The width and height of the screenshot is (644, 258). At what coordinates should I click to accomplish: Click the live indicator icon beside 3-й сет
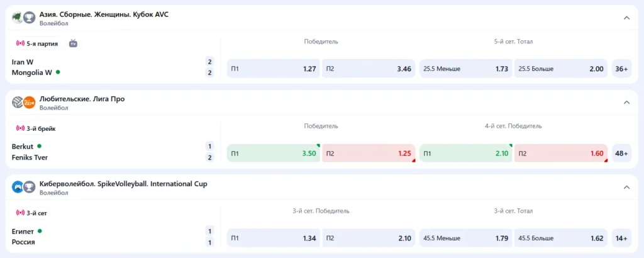(19, 213)
